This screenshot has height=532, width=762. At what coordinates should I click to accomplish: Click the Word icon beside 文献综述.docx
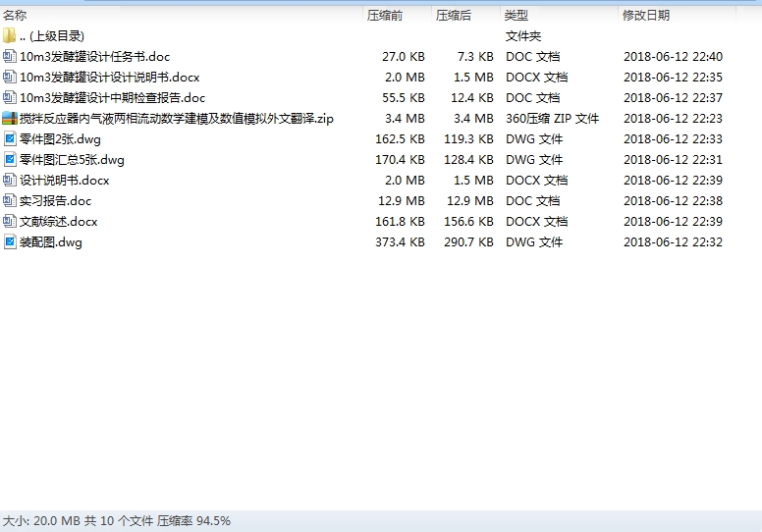(9, 222)
